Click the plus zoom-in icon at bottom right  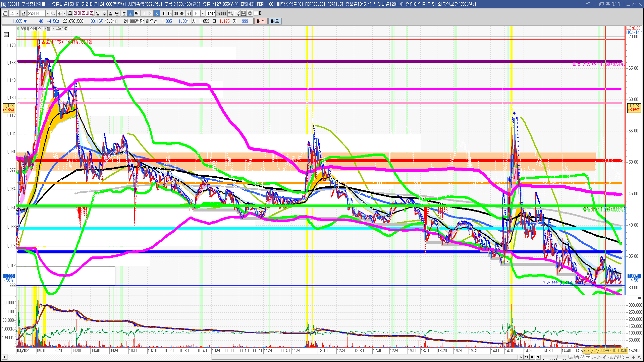click(x=634, y=357)
